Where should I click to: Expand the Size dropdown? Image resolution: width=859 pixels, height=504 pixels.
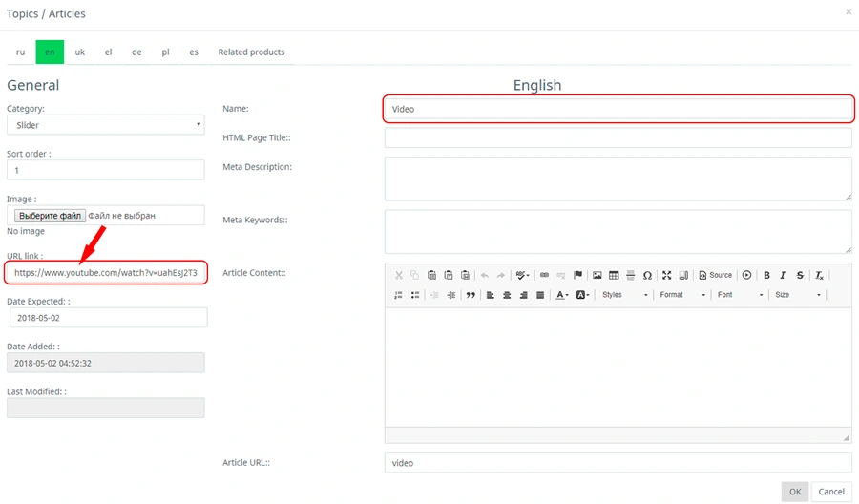coord(797,295)
